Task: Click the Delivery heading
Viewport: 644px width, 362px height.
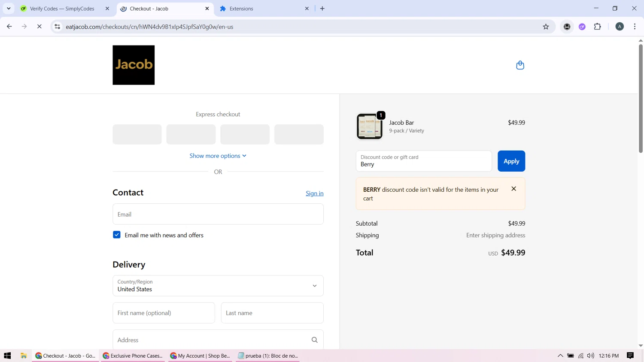Action: pyautogui.click(x=129, y=265)
